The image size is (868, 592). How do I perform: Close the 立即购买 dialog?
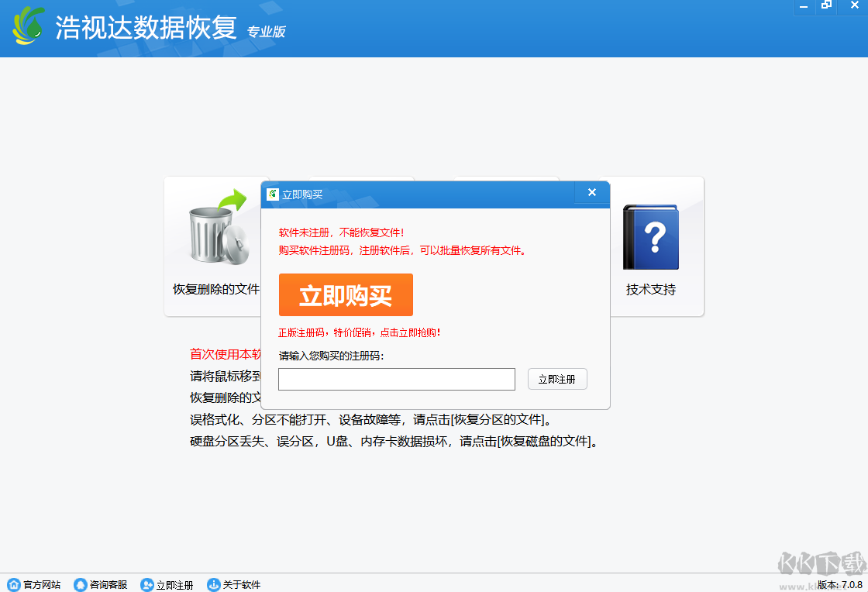click(591, 192)
